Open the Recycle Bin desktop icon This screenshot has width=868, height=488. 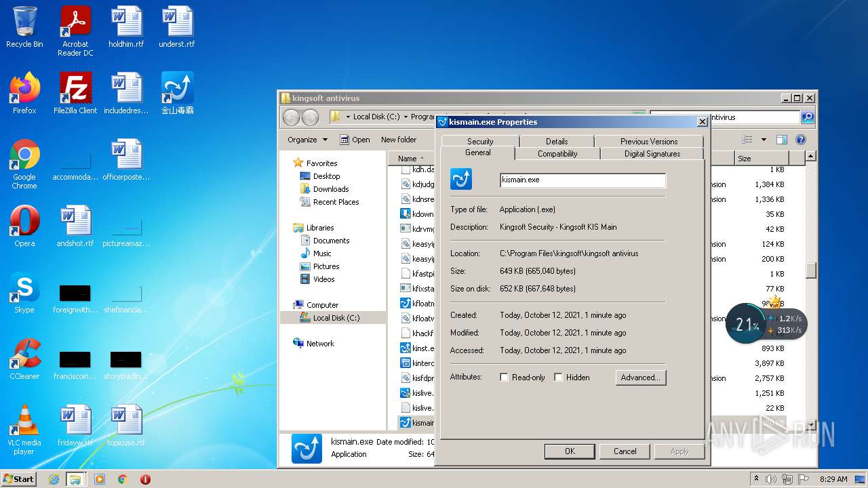pos(24,27)
